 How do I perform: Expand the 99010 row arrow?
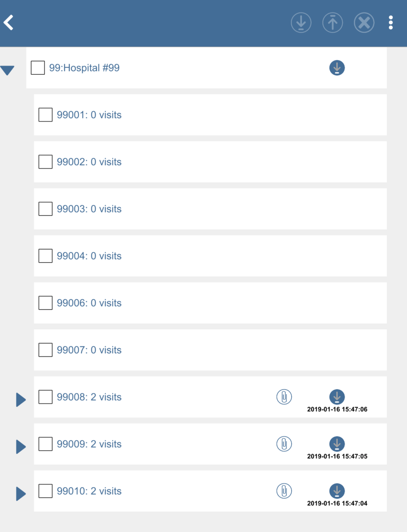(x=21, y=494)
